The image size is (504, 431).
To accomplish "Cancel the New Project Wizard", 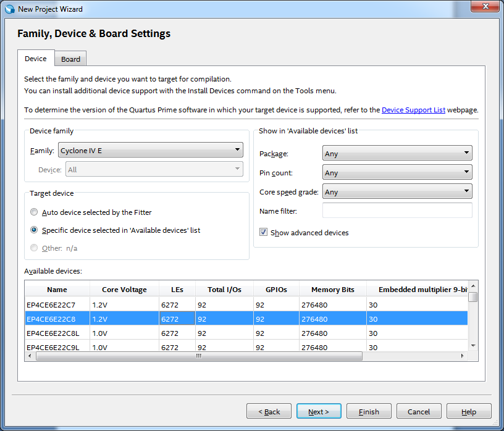I will pos(419,411).
